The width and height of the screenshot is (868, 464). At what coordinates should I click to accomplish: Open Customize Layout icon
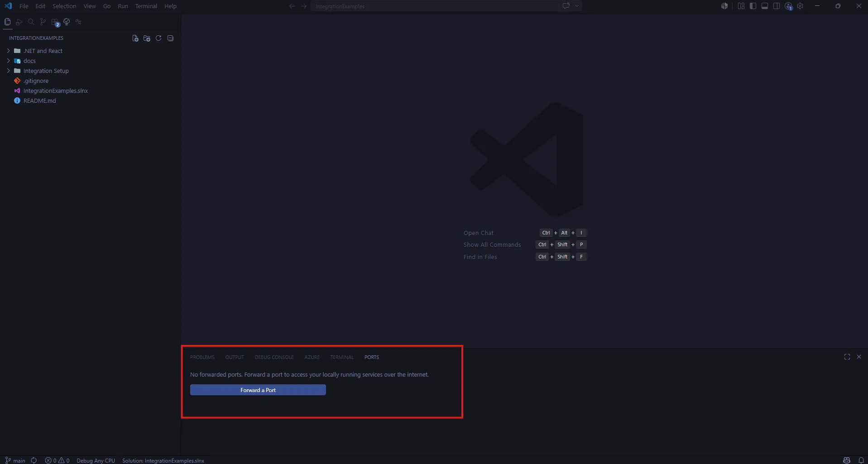tap(741, 6)
